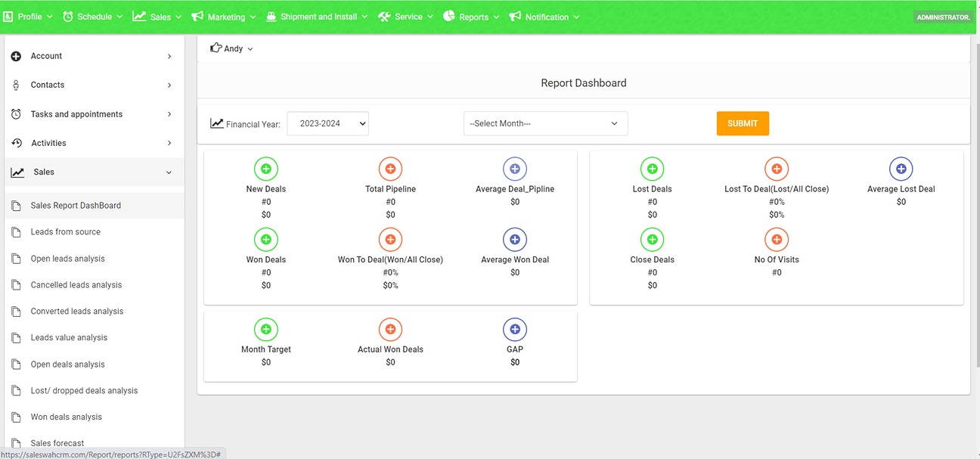Click the blue plus icon above Average Won Deal
Viewport: 980px width, 459px height.
coord(515,240)
